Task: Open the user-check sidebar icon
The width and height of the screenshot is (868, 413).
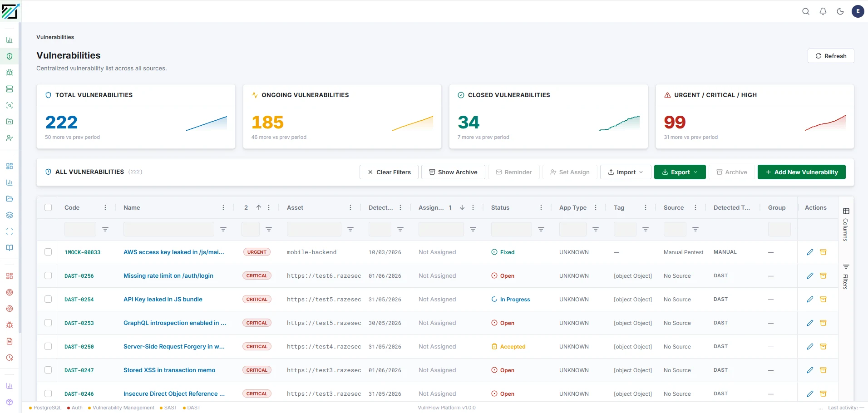Action: pyautogui.click(x=10, y=138)
